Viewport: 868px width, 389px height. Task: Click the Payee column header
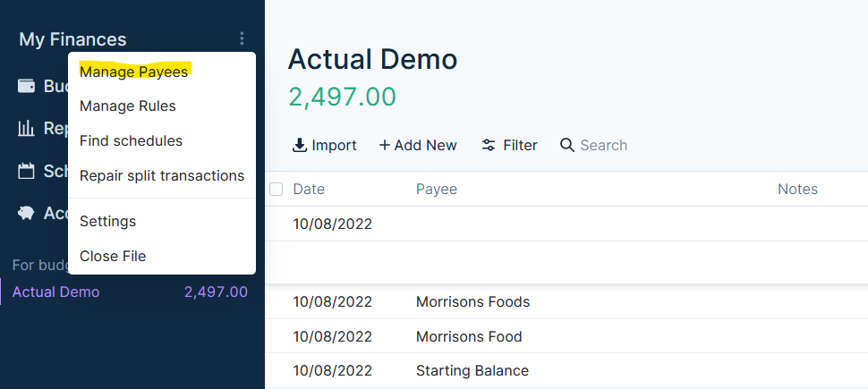coord(437,189)
